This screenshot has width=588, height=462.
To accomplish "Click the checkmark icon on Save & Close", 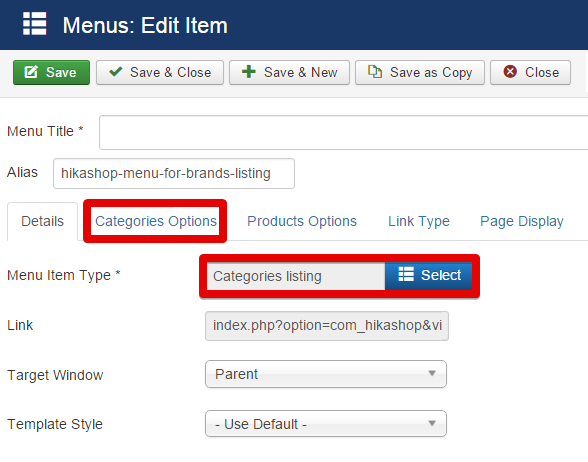I will point(116,71).
